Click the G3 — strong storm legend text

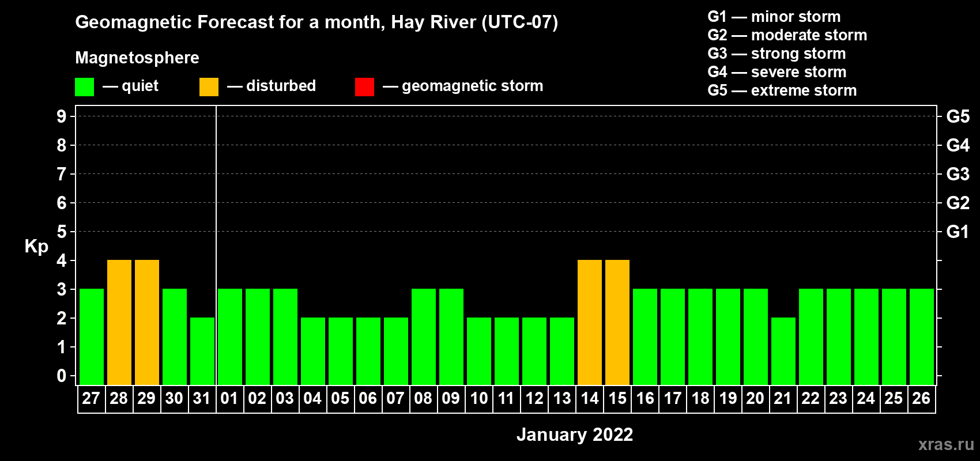[x=777, y=54]
